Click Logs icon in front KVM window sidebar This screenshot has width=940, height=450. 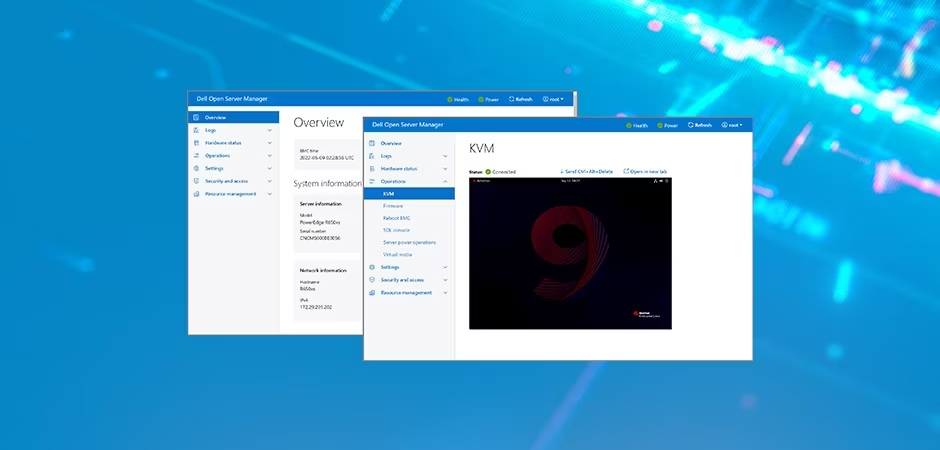pos(372,156)
